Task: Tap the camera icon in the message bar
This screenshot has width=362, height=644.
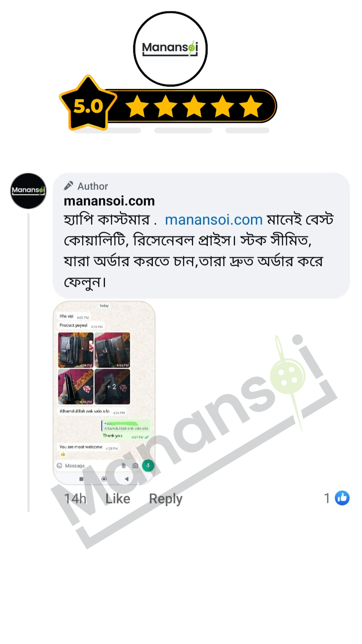Action: pos(135,466)
